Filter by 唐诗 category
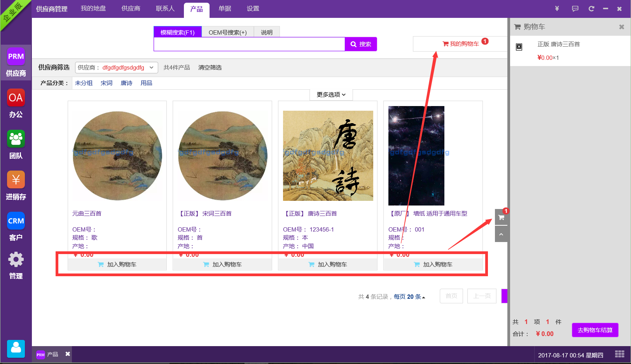Image resolution: width=631 pixels, height=364 pixels. (126, 83)
